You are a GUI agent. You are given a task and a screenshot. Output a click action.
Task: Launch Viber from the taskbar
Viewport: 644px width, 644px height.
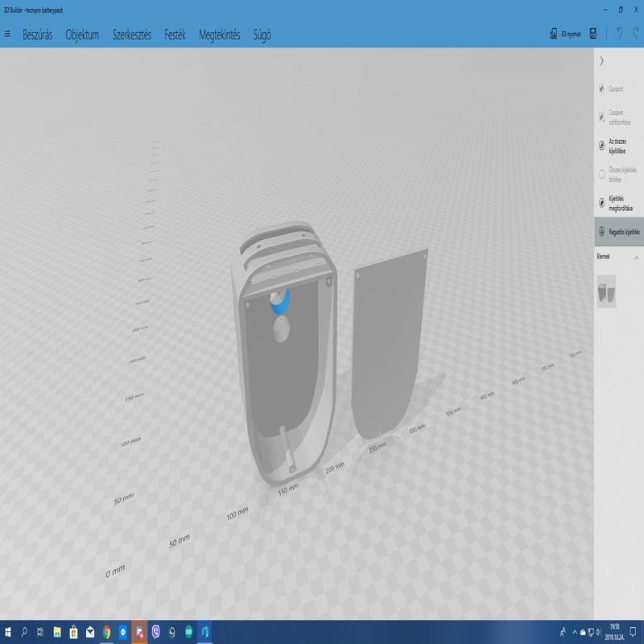(x=156, y=632)
